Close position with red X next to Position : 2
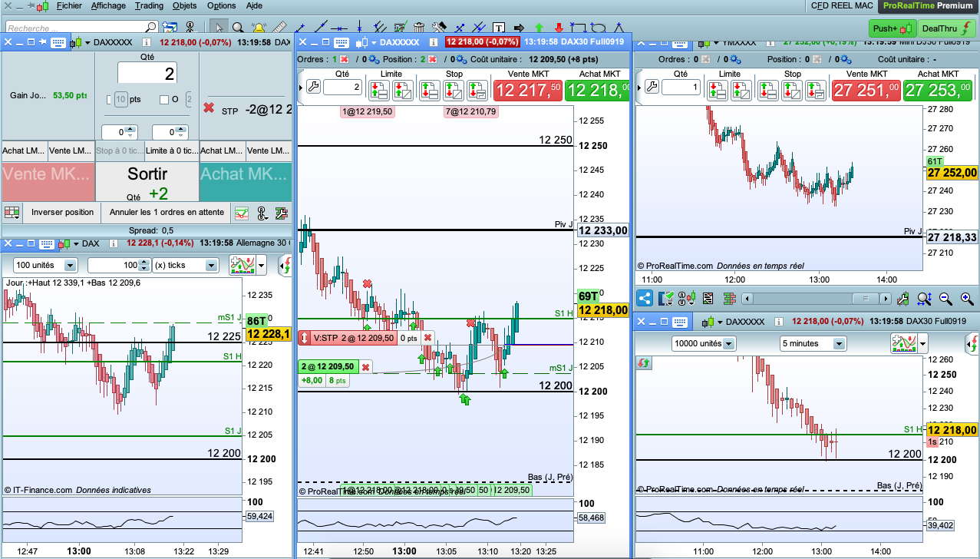The image size is (980, 559). (x=432, y=59)
